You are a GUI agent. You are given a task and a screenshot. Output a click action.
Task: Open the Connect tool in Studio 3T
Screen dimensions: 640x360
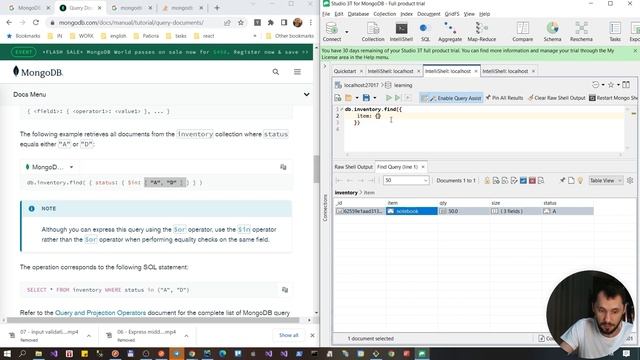[332, 32]
